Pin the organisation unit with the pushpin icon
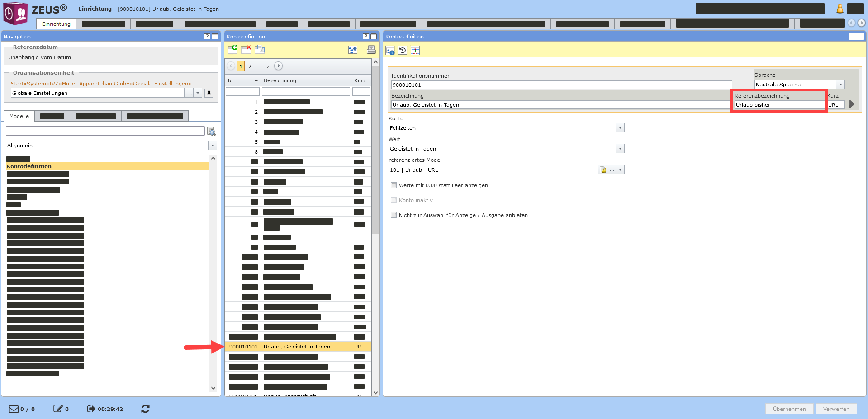The image size is (868, 419). tap(209, 93)
